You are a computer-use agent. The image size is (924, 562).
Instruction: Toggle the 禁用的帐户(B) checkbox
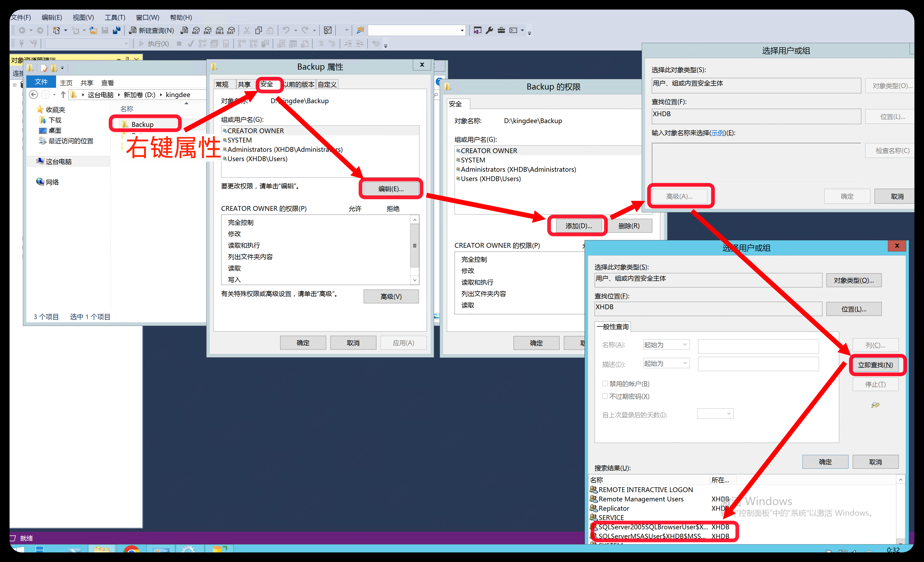coord(604,383)
